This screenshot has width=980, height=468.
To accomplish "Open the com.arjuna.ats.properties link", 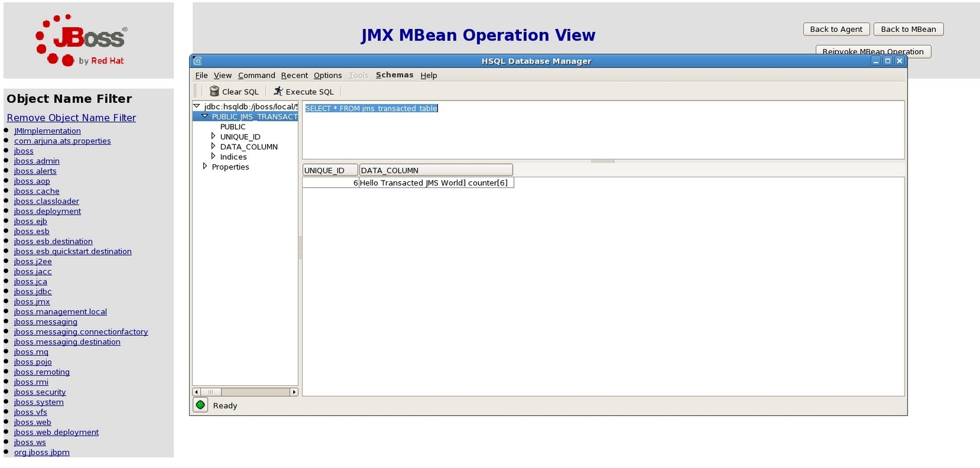I will pos(62,141).
